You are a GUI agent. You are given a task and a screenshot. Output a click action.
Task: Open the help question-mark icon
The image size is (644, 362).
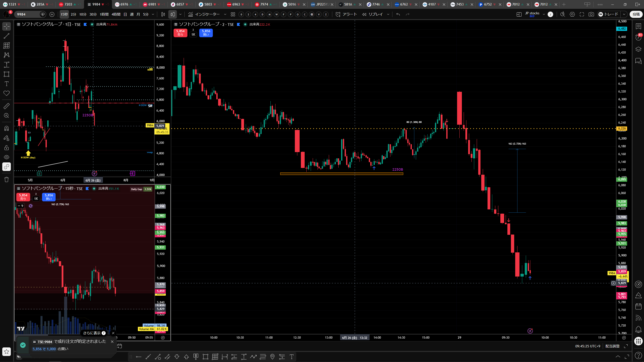638,355
